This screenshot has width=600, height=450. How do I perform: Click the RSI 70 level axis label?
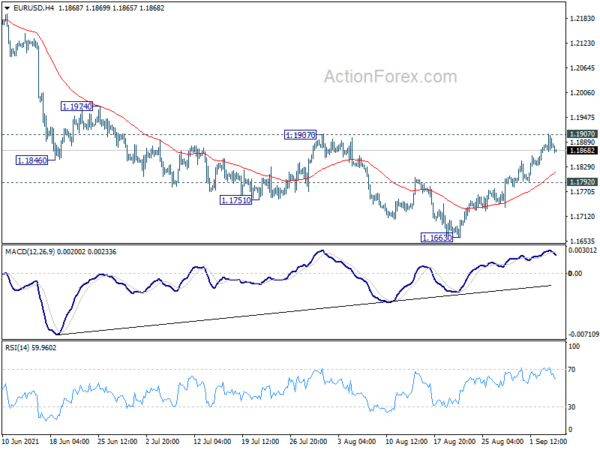coord(572,370)
